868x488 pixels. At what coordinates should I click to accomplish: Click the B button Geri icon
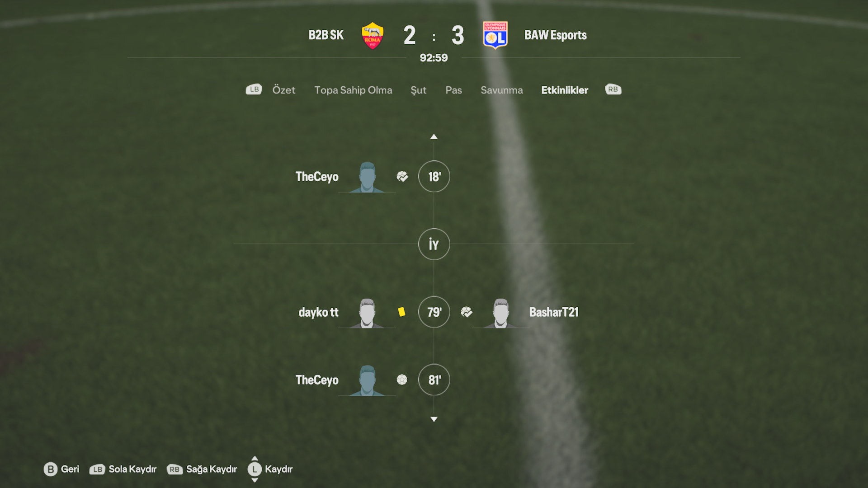(x=51, y=469)
